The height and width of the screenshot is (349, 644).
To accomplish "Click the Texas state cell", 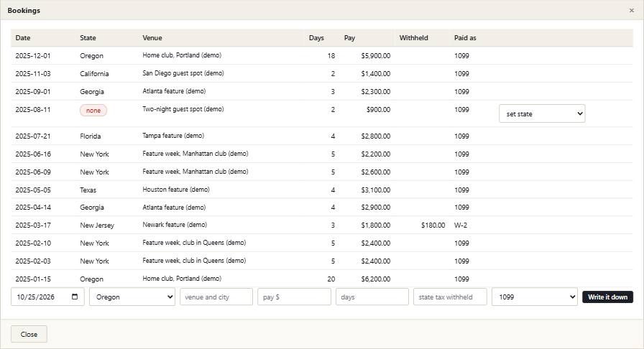I will point(88,190).
